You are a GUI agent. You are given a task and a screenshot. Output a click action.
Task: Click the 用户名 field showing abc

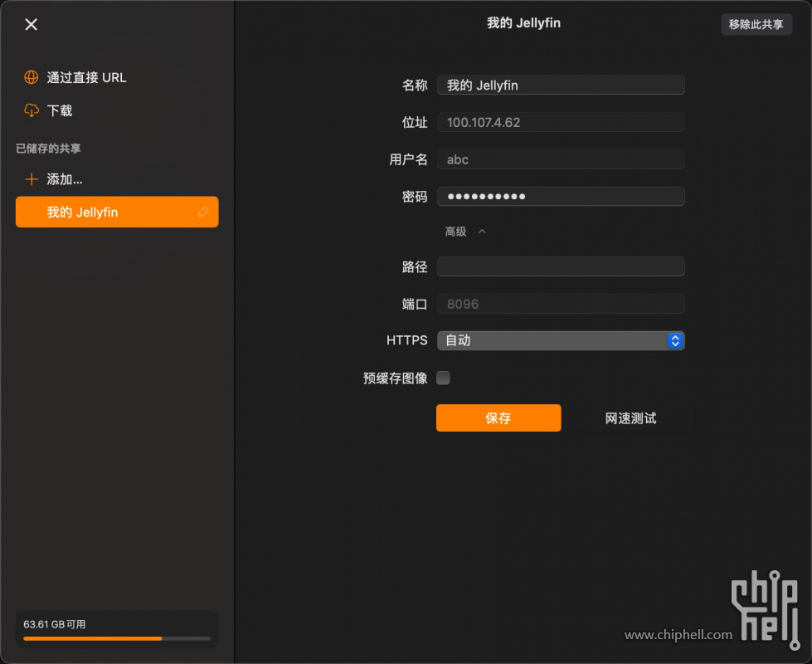tap(561, 159)
